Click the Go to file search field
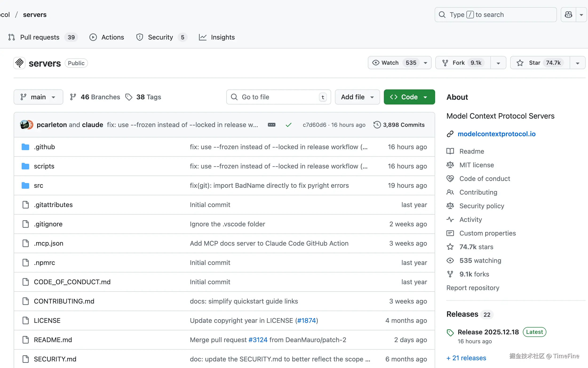Viewport: 588px width, 368px height. click(x=278, y=97)
